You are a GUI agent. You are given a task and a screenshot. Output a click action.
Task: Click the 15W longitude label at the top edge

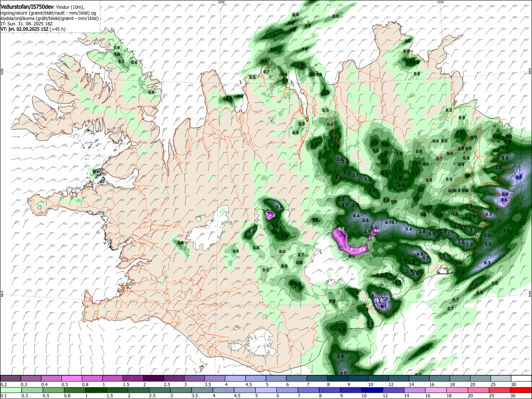[440, 2]
